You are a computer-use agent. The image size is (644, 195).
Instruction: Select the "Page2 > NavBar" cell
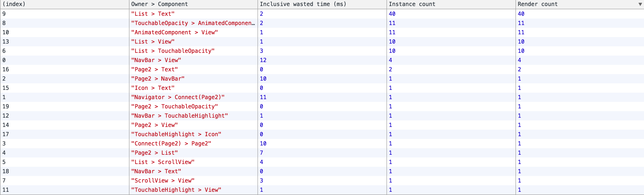tap(193, 79)
